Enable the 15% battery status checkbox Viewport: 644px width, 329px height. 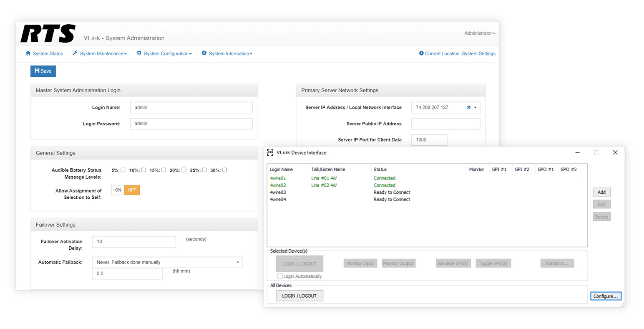click(164, 170)
